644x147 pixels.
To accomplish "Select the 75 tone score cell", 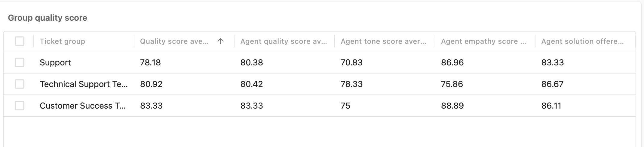I will coord(345,106).
